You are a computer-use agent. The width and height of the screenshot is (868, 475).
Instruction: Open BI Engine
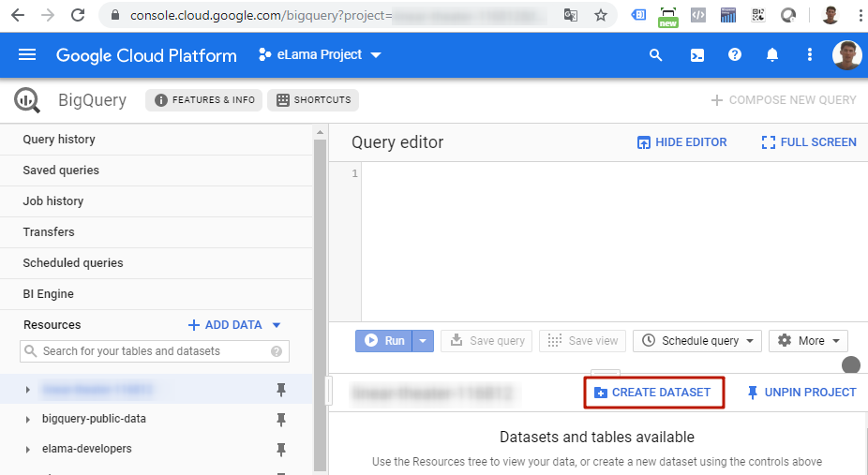tap(48, 294)
